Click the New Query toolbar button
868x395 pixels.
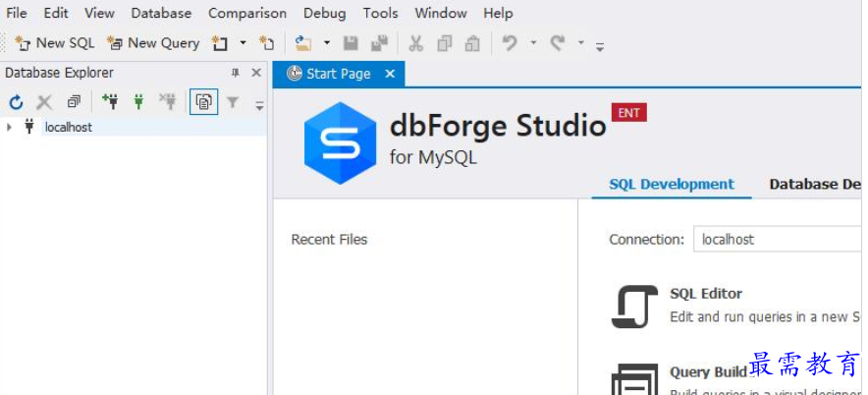153,43
